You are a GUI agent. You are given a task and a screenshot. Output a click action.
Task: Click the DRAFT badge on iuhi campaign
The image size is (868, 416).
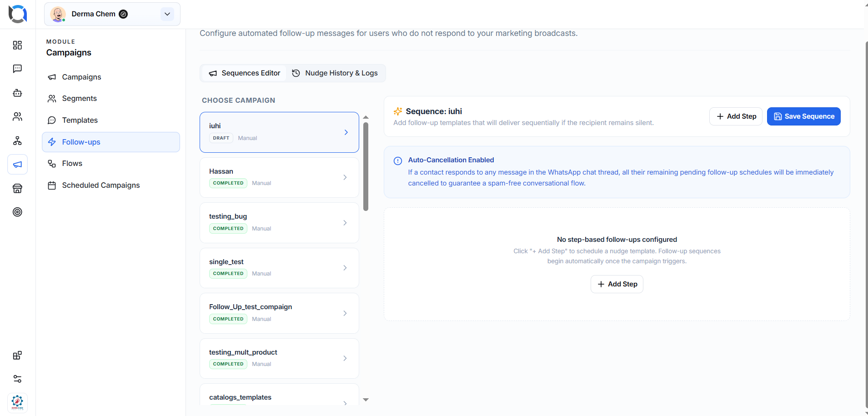coord(221,138)
